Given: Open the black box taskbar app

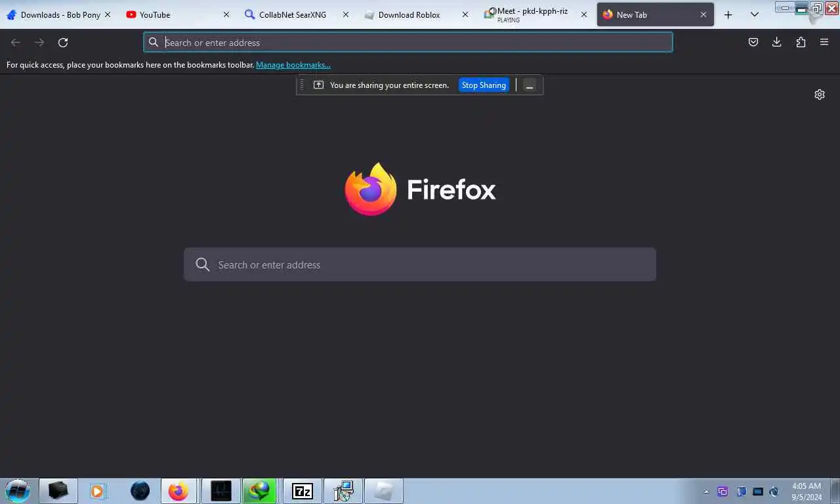Looking at the screenshot, I should point(58,491).
